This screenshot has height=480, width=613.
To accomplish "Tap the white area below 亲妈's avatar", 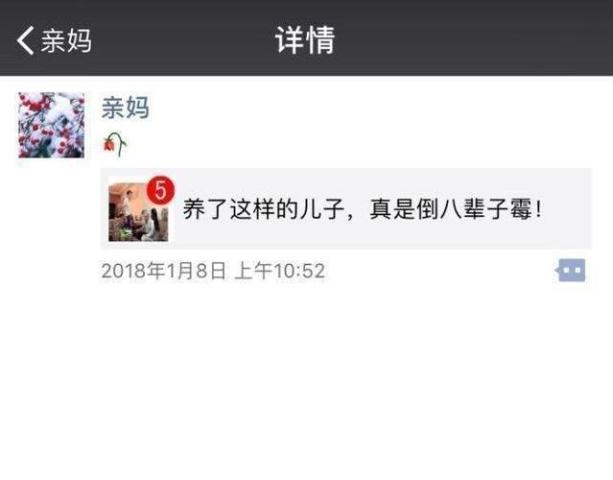I will click(51, 219).
